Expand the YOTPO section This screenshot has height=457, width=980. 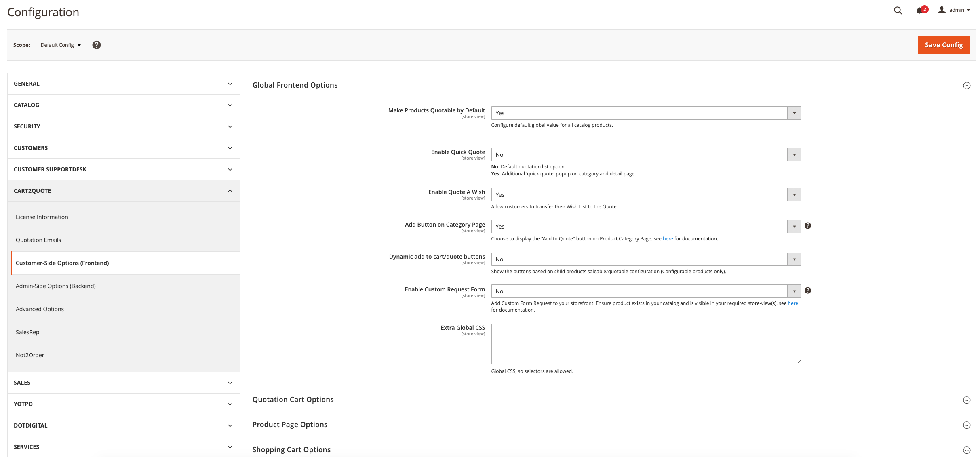pyautogui.click(x=123, y=404)
